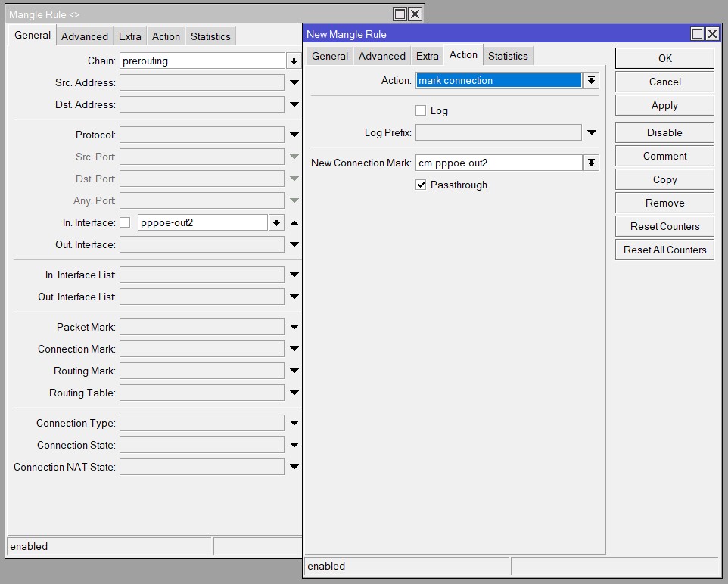Open the Action dropdown list
The height and width of the screenshot is (584, 728).
tap(591, 81)
